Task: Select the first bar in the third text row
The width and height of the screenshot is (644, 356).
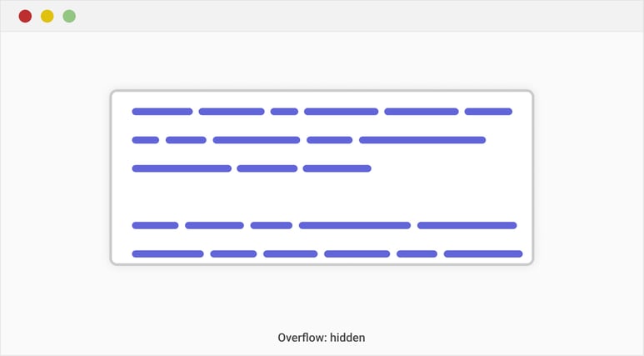Action: click(x=182, y=168)
